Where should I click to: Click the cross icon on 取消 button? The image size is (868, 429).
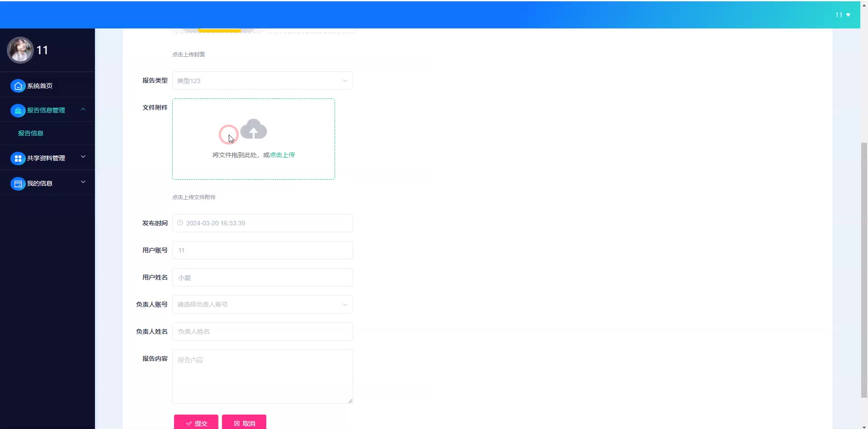pos(237,424)
